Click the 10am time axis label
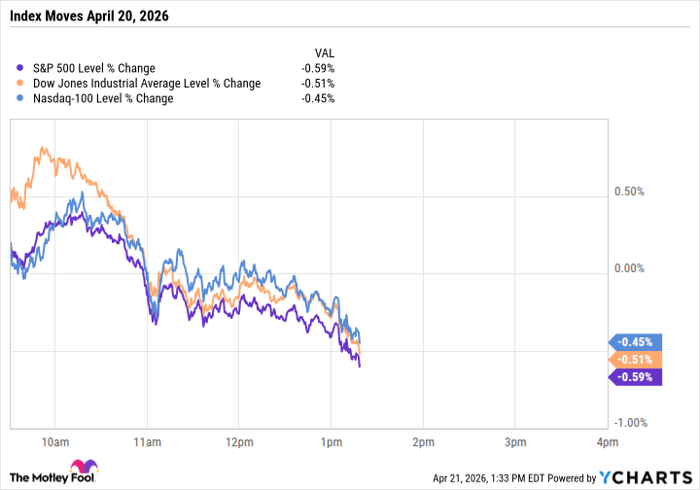Viewport: 700px width, 490px height. coord(55,441)
